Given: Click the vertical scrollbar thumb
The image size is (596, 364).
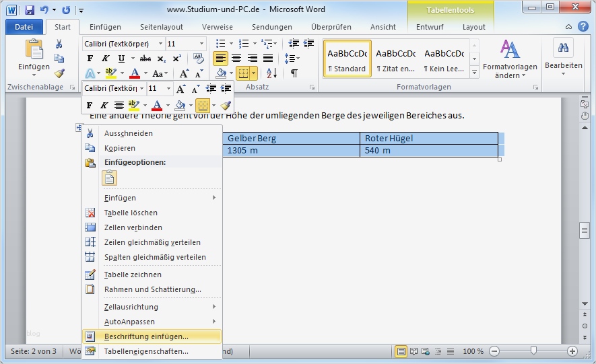Looking at the screenshot, I should click(585, 231).
